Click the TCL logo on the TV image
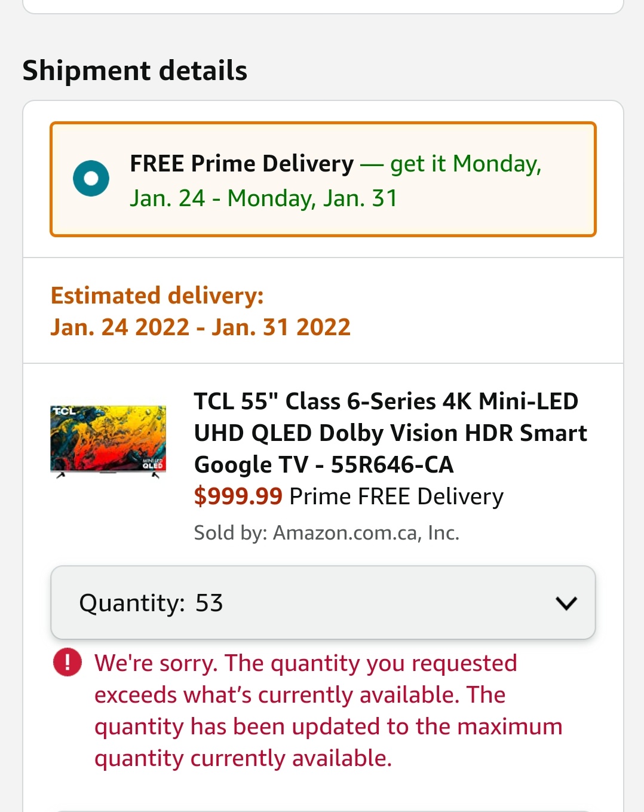 tap(64, 412)
